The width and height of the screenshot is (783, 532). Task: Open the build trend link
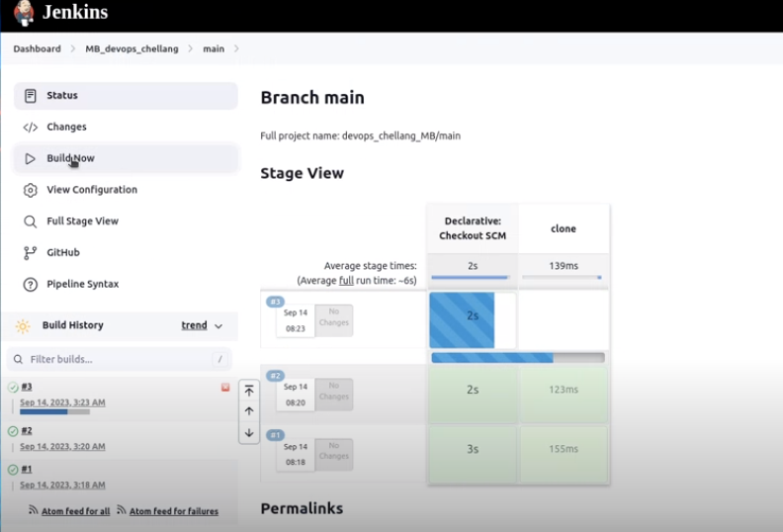point(194,325)
